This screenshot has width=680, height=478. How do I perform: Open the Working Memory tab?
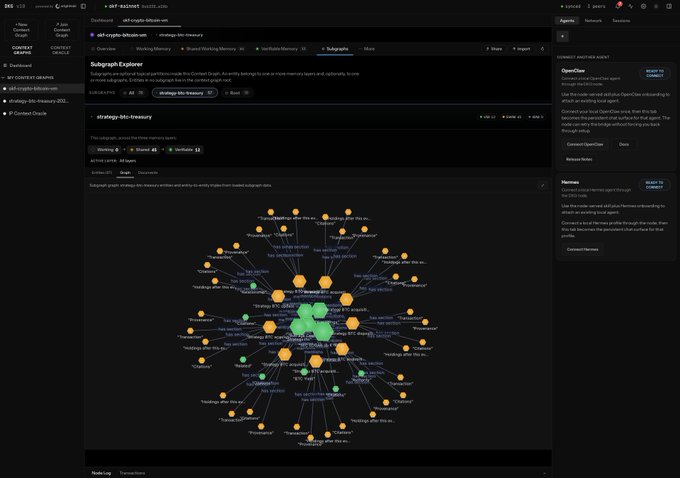point(151,49)
